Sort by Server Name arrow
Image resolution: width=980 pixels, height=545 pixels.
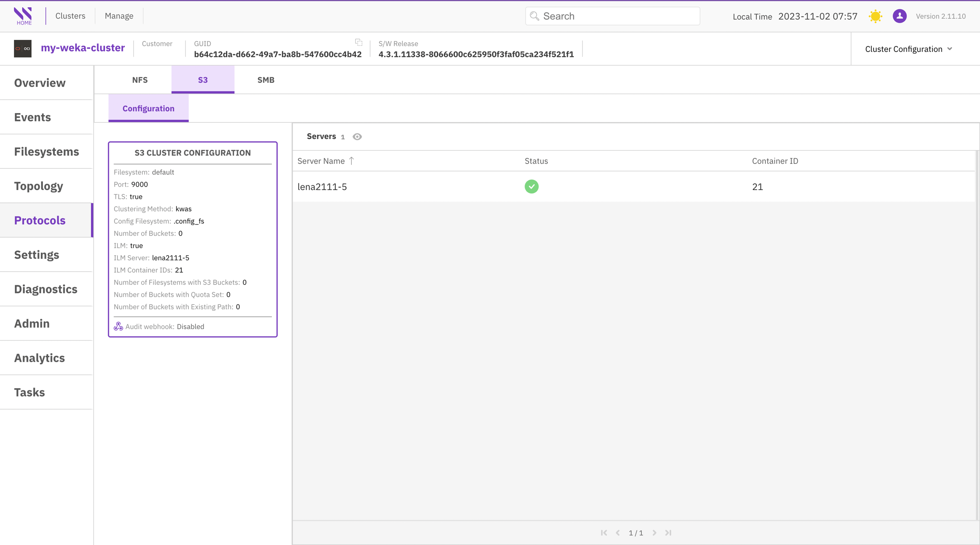351,161
